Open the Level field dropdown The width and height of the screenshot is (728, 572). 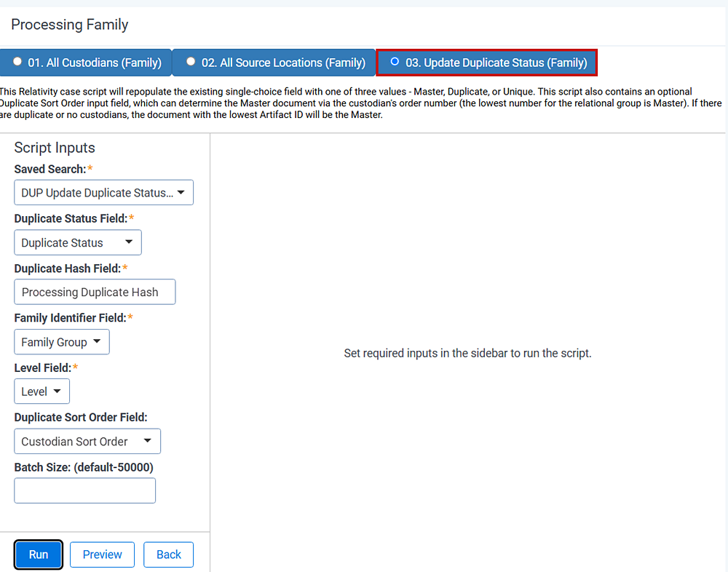[41, 392]
